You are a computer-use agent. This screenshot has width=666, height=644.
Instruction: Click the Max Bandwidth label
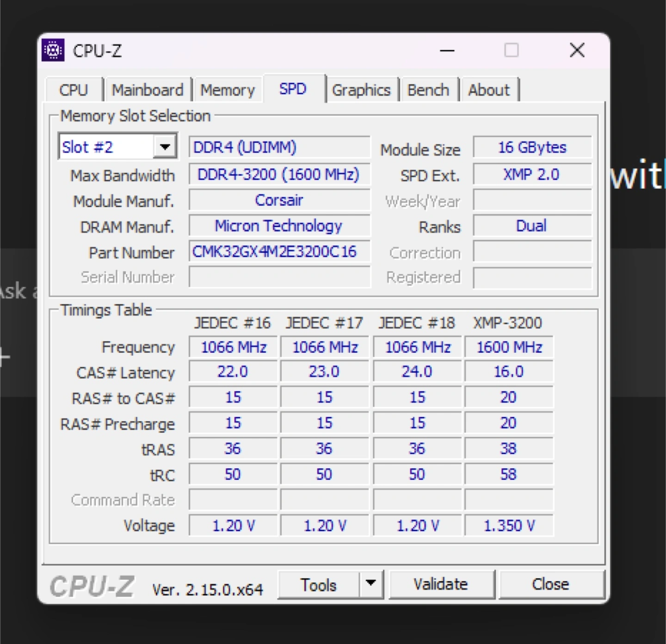pos(123,176)
